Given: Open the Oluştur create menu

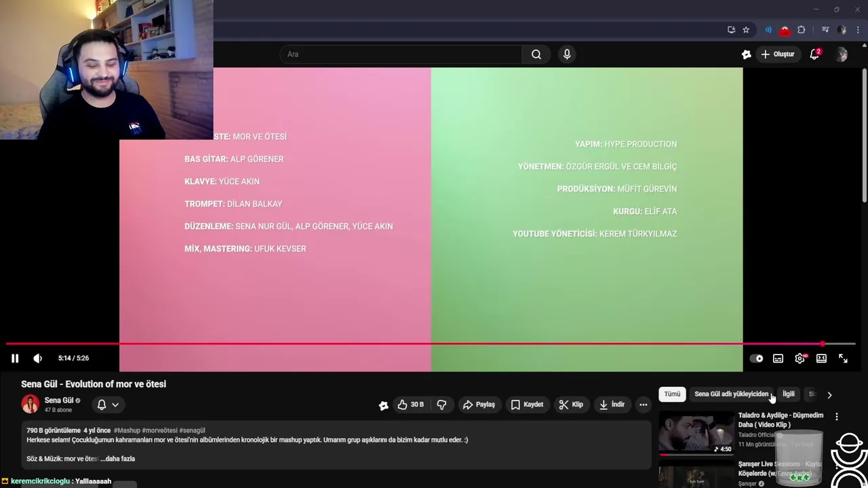Looking at the screenshot, I should [777, 54].
